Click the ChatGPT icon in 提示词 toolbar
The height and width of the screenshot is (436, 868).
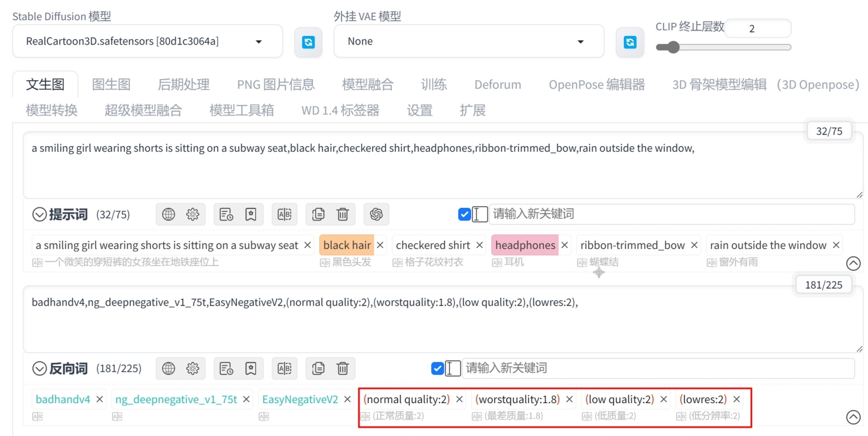pos(377,214)
